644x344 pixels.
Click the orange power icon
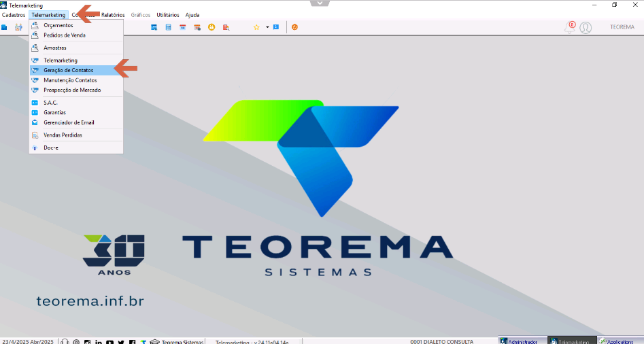click(x=294, y=27)
